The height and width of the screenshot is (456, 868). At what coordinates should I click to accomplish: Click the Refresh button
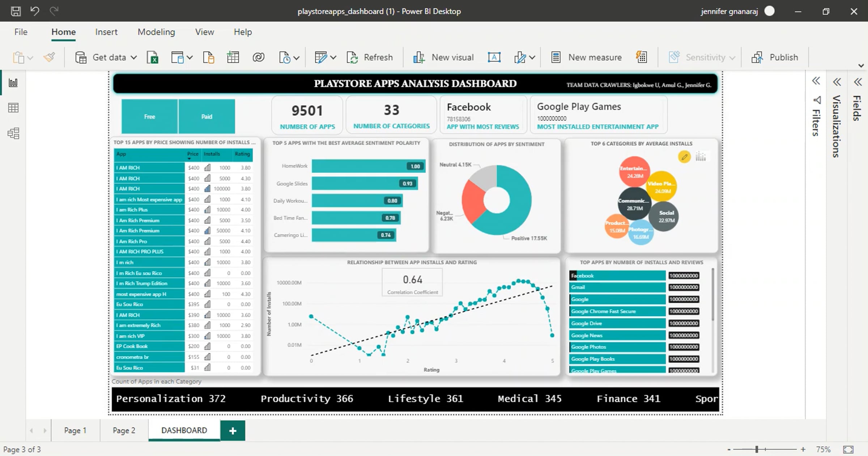click(370, 57)
